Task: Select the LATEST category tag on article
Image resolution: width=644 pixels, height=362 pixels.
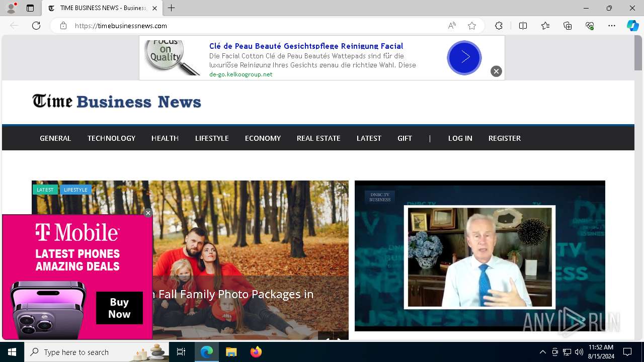Action: tap(45, 190)
